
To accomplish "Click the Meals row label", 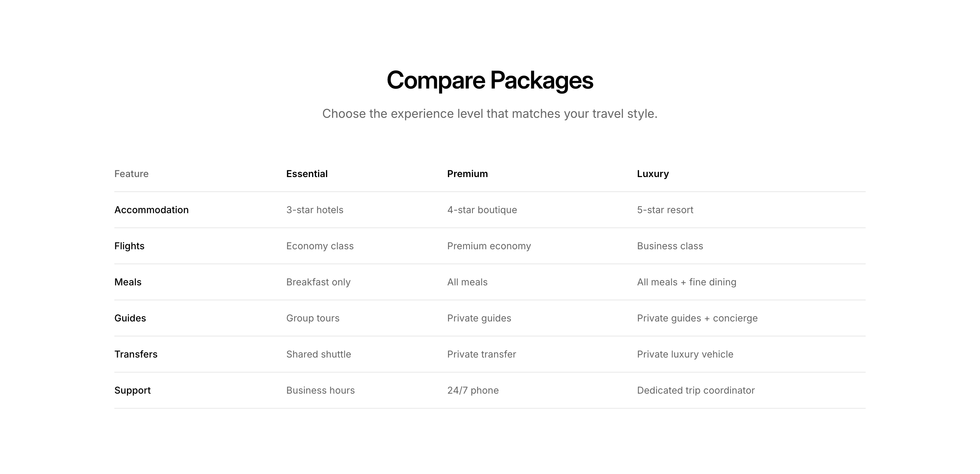I will click(x=128, y=282).
